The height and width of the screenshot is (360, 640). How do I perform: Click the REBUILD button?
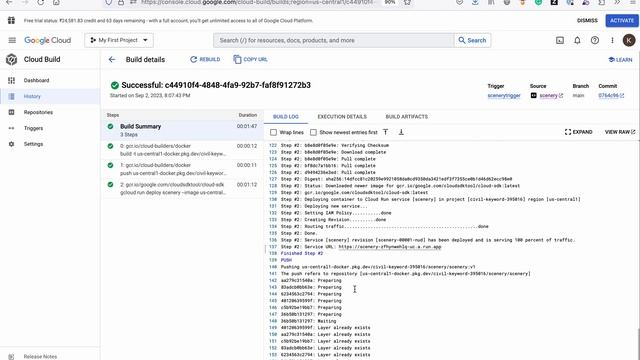pyautogui.click(x=205, y=60)
